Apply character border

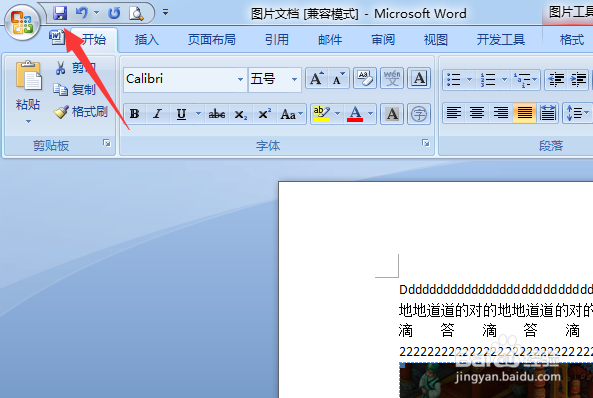pos(419,78)
